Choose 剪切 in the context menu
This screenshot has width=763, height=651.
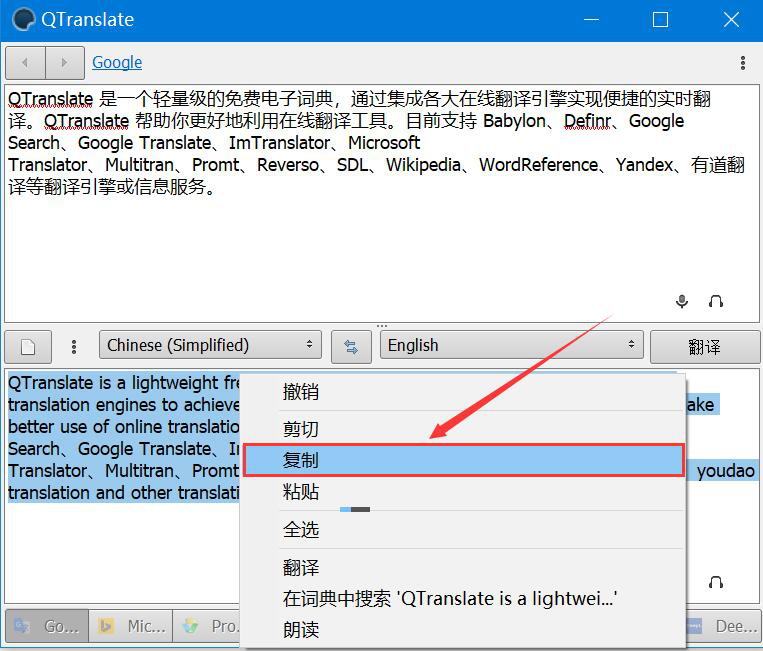tap(464, 429)
